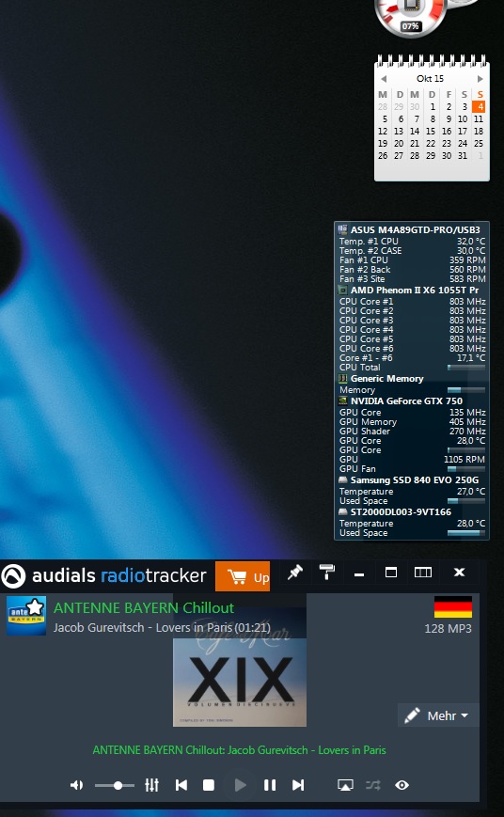Pin the Audials window with pushpin icon
The width and height of the screenshot is (504, 817).
click(x=295, y=573)
